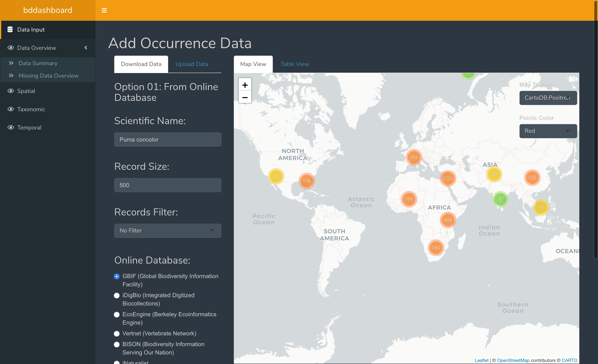Expand the Map Tile dropdown selector

click(548, 98)
